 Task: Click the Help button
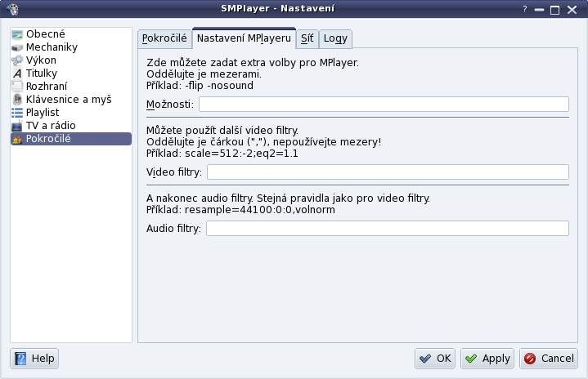tap(34, 359)
